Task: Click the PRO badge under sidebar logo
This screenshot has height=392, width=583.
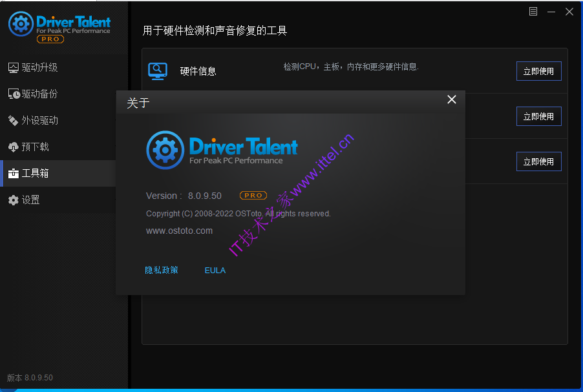Action: 50,39
